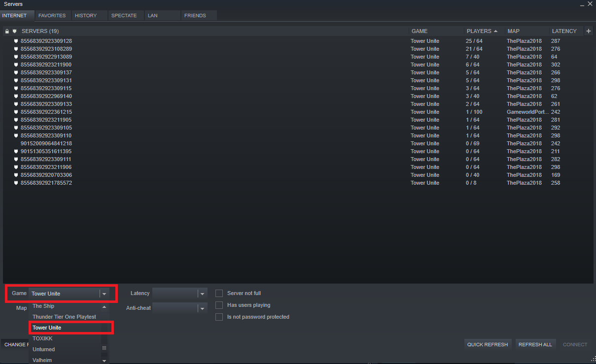Click the Quick Refresh button
Viewport: 596px width, 364px height.
click(488, 344)
